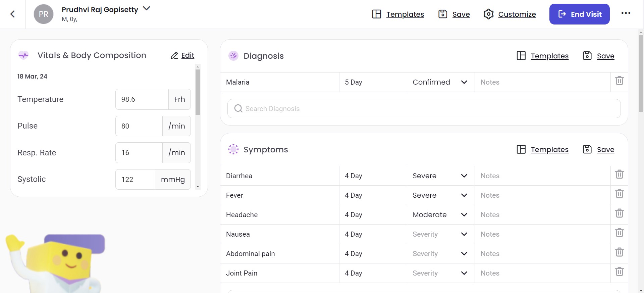Screen dimensions: 644x293
Task: Trash the Nausea symptom row
Action: click(619, 233)
